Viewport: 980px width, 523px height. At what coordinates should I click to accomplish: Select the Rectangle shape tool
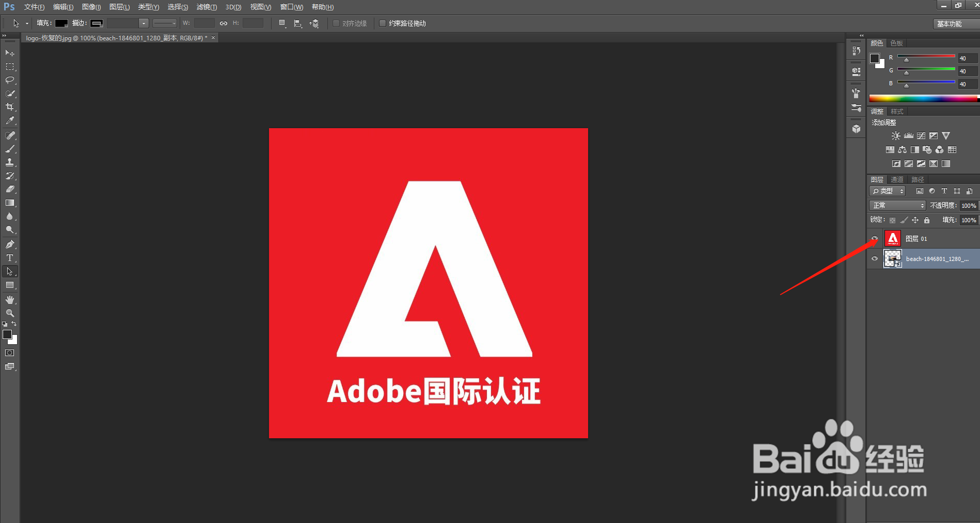pos(10,285)
